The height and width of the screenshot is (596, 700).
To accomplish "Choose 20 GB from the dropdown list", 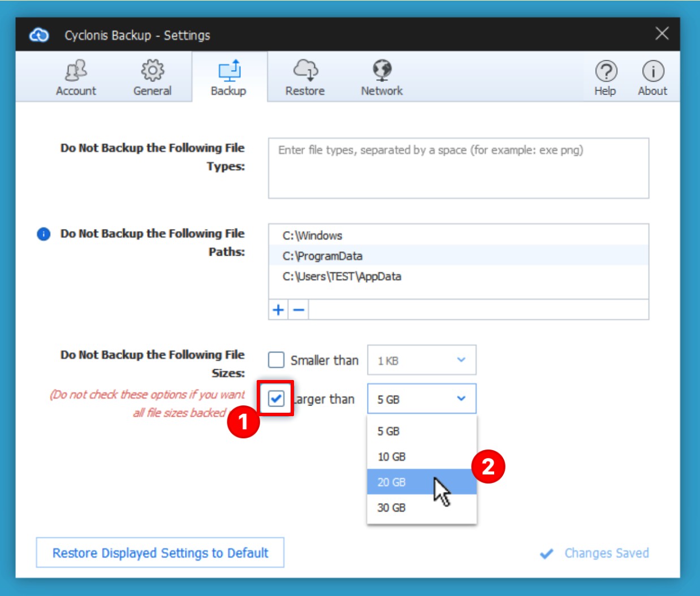I will (391, 482).
